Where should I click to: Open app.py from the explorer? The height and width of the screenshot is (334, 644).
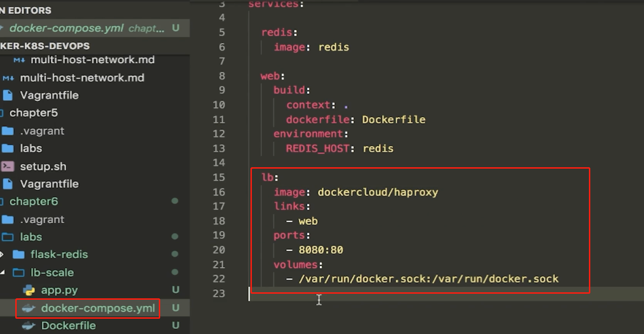click(x=59, y=290)
